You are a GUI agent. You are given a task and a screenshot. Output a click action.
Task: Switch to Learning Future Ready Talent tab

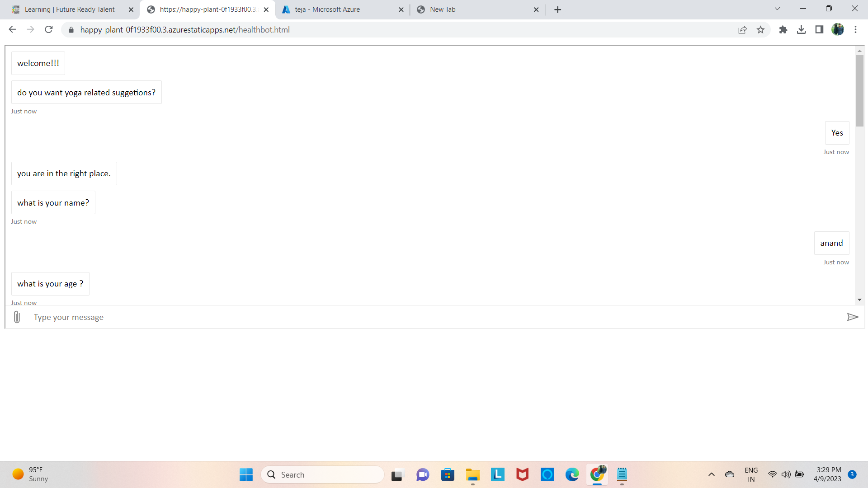tap(70, 9)
